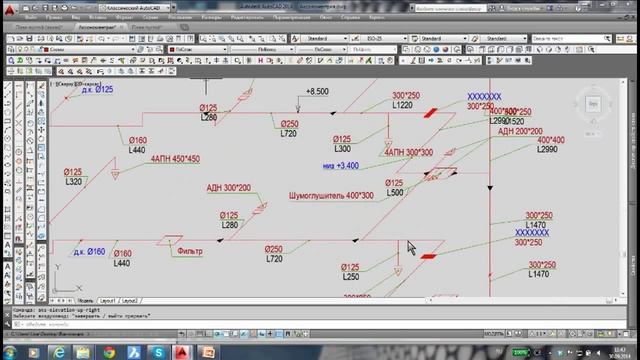
Task: Open the lineweight control dropdown
Action: [322, 49]
